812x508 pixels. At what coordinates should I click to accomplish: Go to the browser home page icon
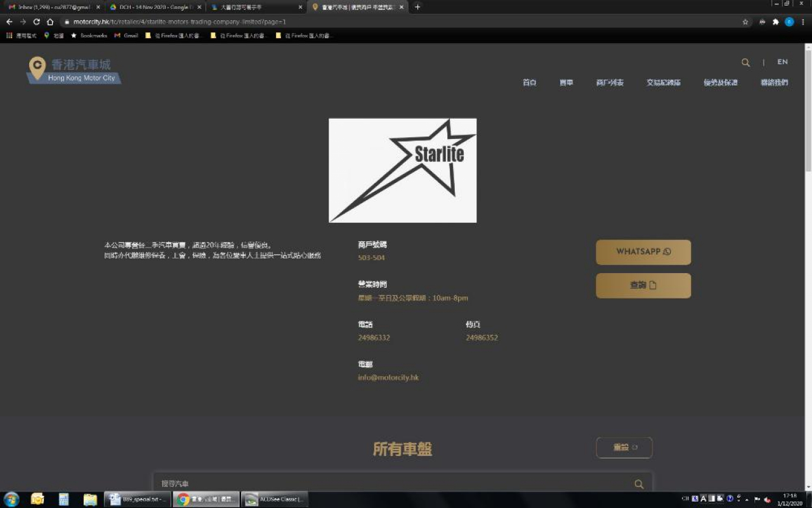pos(50,22)
